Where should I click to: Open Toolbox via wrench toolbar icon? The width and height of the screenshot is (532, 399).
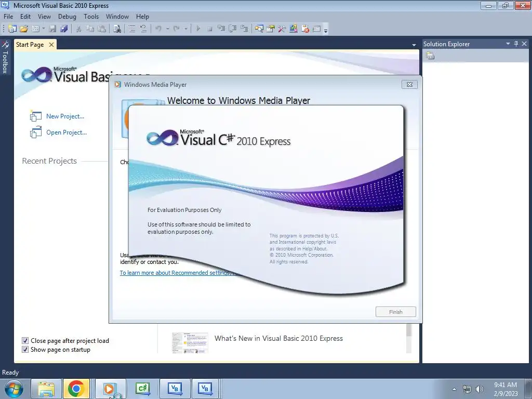(x=282, y=29)
